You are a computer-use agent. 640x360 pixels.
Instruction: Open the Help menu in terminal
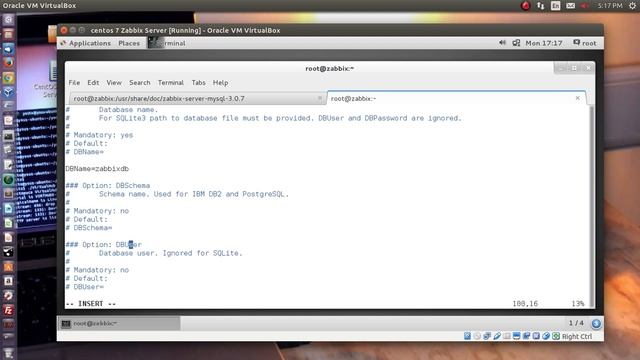pyautogui.click(x=220, y=82)
